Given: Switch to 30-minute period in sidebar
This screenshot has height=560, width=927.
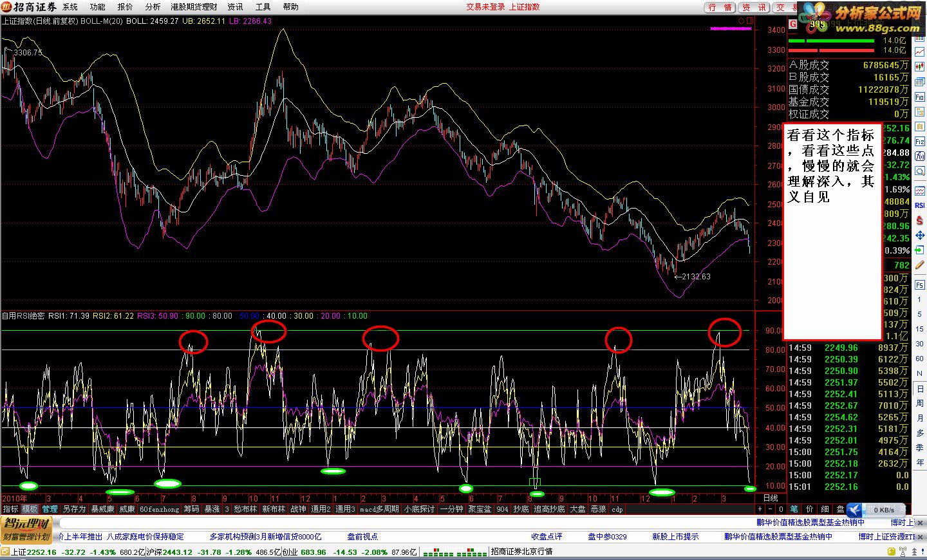Looking at the screenshot, I should click(x=919, y=344).
